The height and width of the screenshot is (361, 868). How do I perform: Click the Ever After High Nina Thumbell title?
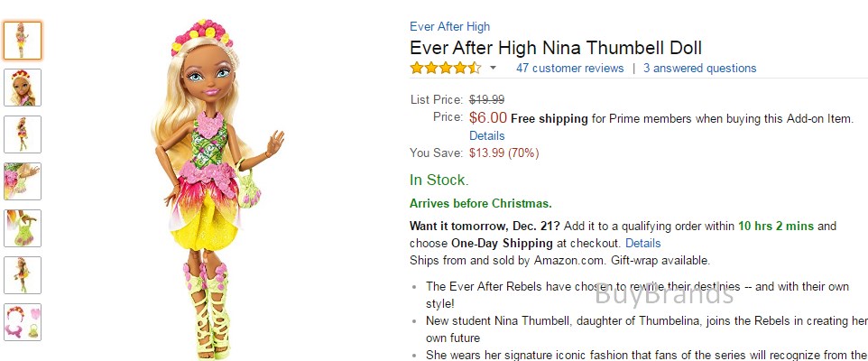pos(556,48)
